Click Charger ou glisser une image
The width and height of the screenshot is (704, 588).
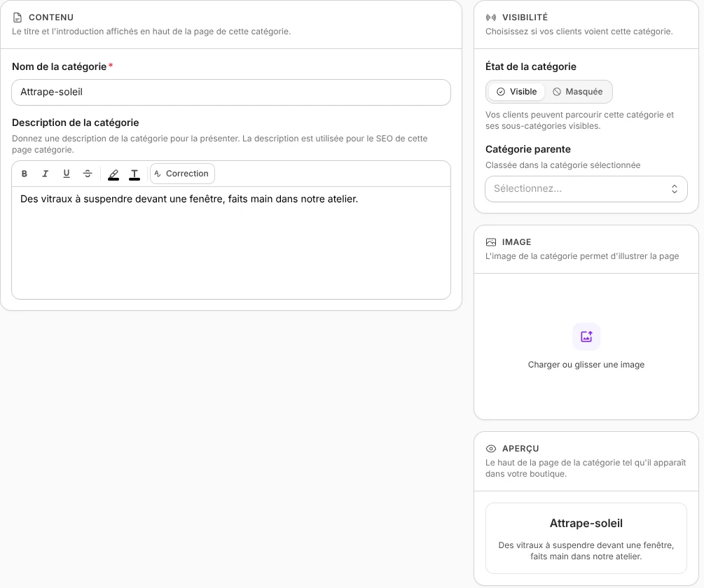[x=586, y=365]
